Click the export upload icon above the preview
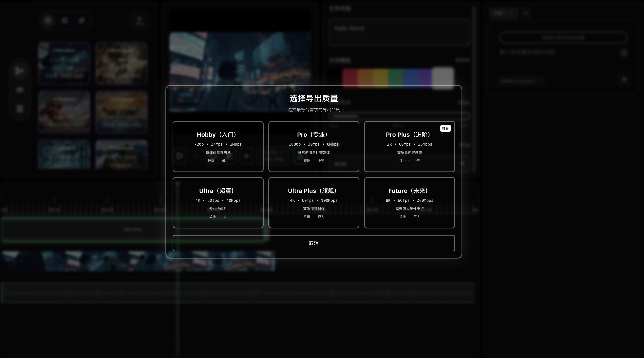The height and width of the screenshot is (358, 644). 140,20
